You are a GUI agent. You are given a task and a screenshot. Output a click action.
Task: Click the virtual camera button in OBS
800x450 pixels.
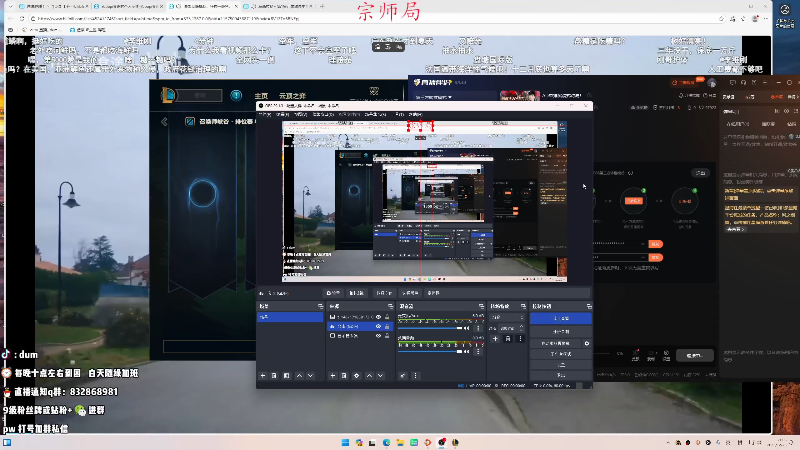[556, 343]
